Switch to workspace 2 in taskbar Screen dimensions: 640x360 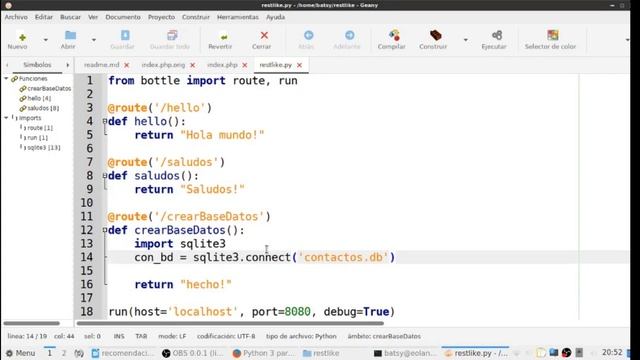tap(64, 353)
